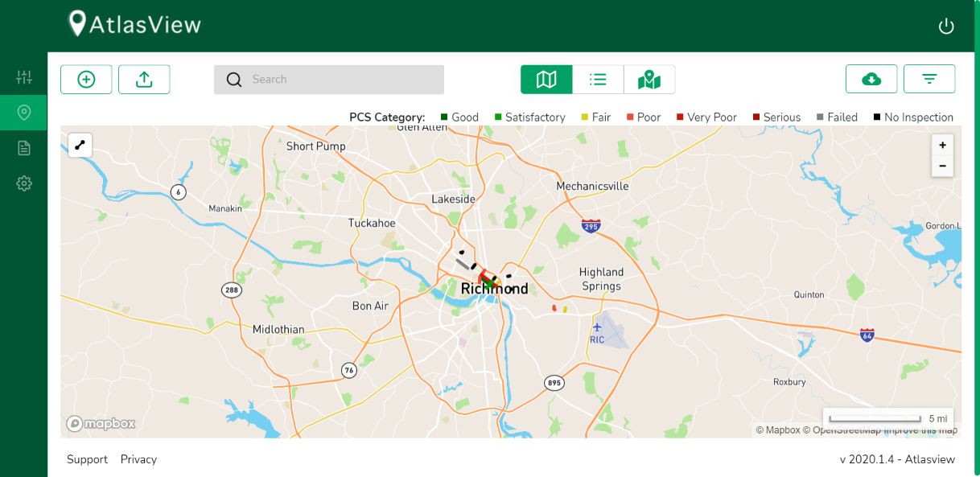980x477 pixels.
Task: Zoom in on the map
Action: click(x=942, y=146)
